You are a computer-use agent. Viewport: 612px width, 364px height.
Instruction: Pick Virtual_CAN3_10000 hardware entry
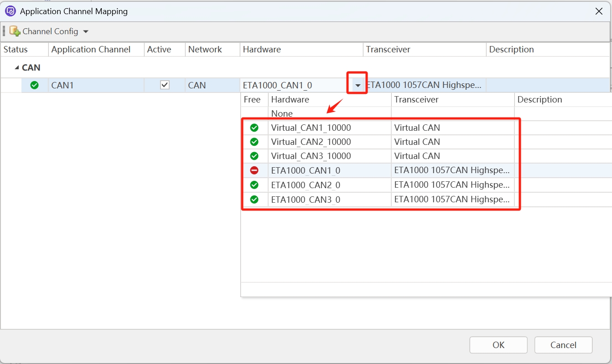[311, 156]
